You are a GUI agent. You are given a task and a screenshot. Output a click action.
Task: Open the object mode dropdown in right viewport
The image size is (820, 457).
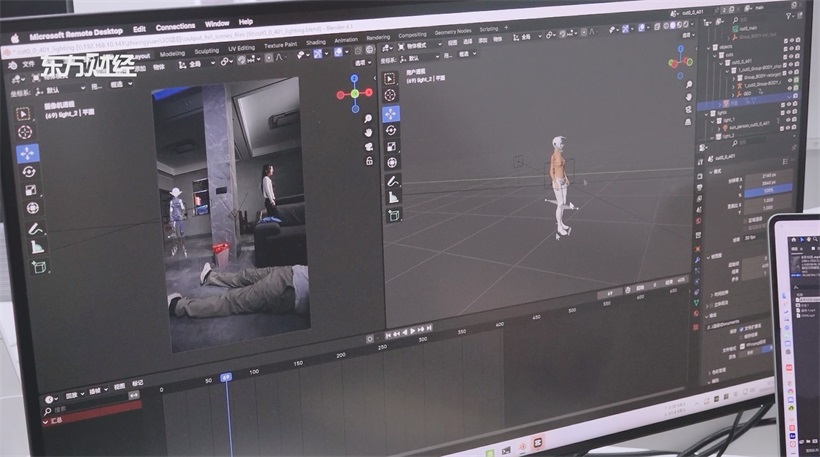pyautogui.click(x=419, y=46)
